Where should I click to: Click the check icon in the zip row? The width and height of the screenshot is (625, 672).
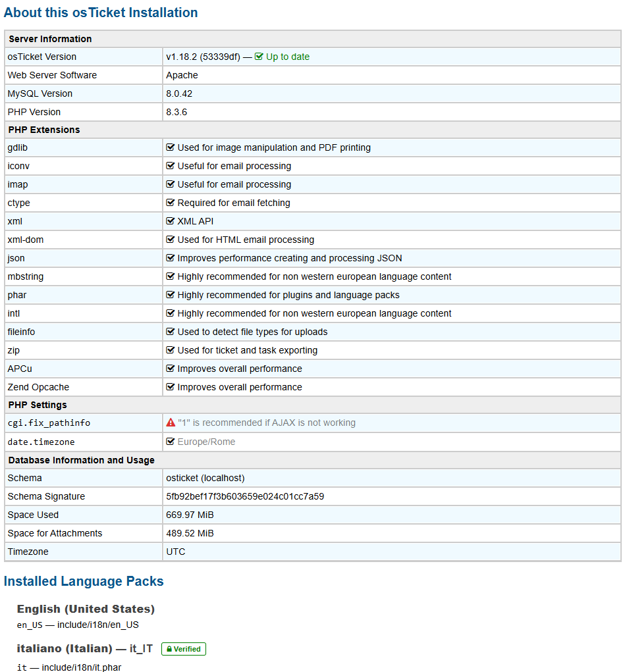tap(171, 350)
